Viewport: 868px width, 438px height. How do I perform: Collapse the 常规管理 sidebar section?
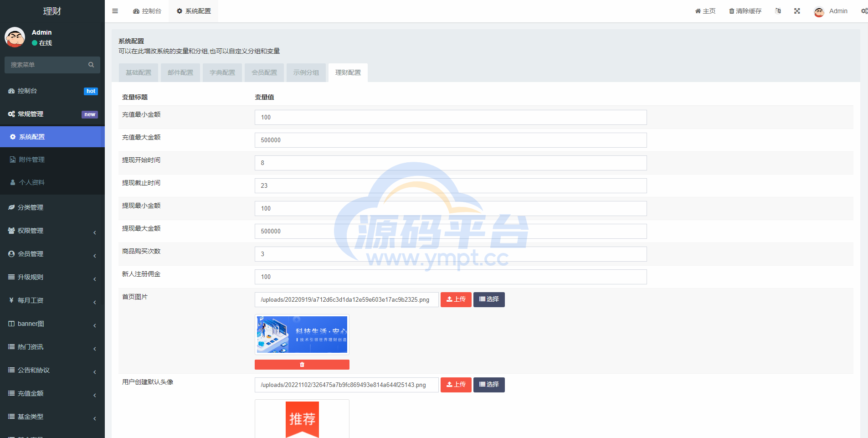[x=52, y=114]
